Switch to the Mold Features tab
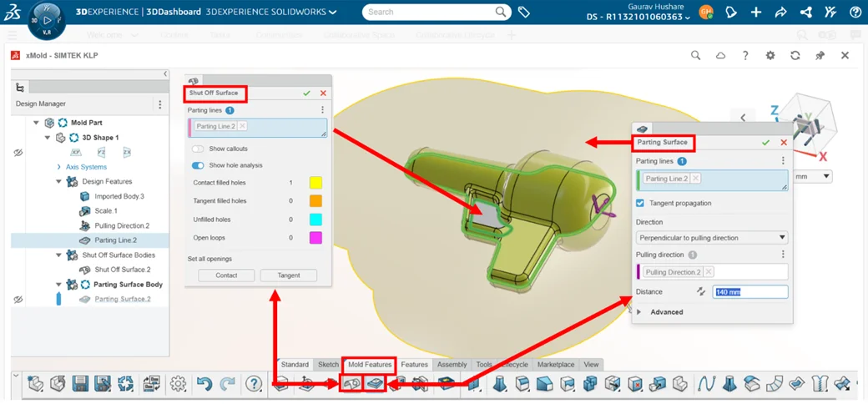 (x=370, y=364)
